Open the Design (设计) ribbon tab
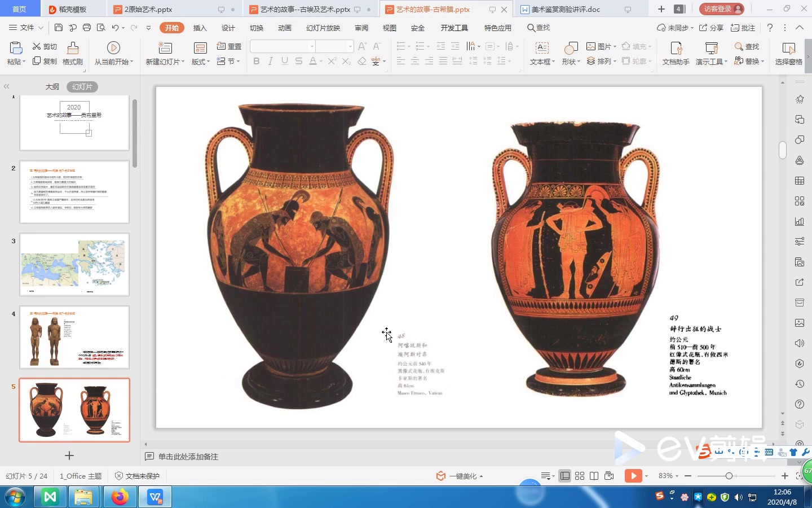This screenshot has width=812, height=508. point(228,28)
